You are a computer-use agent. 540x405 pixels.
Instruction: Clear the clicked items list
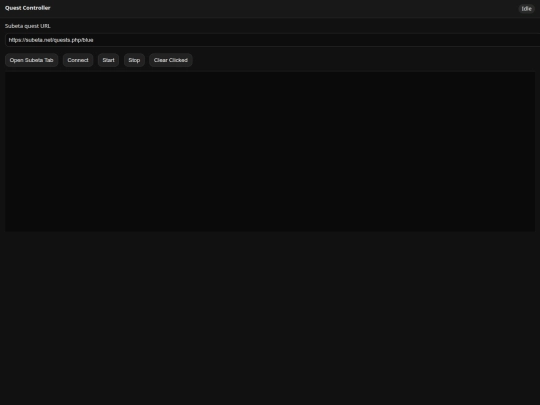[x=171, y=60]
